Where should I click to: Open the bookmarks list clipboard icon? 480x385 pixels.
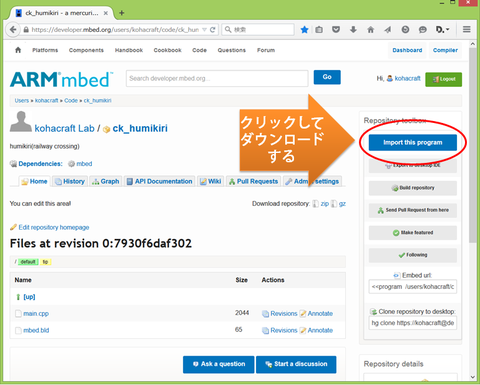[319, 30]
